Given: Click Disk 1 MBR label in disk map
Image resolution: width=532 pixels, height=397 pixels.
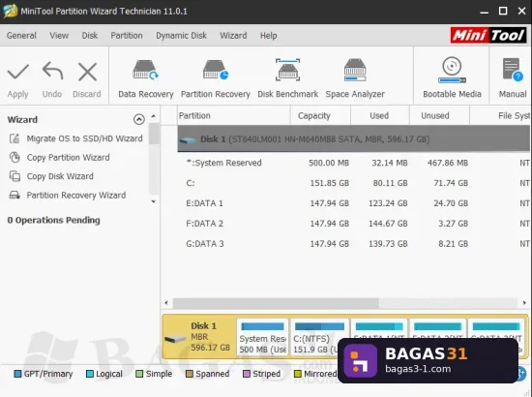Looking at the screenshot, I should [210, 337].
